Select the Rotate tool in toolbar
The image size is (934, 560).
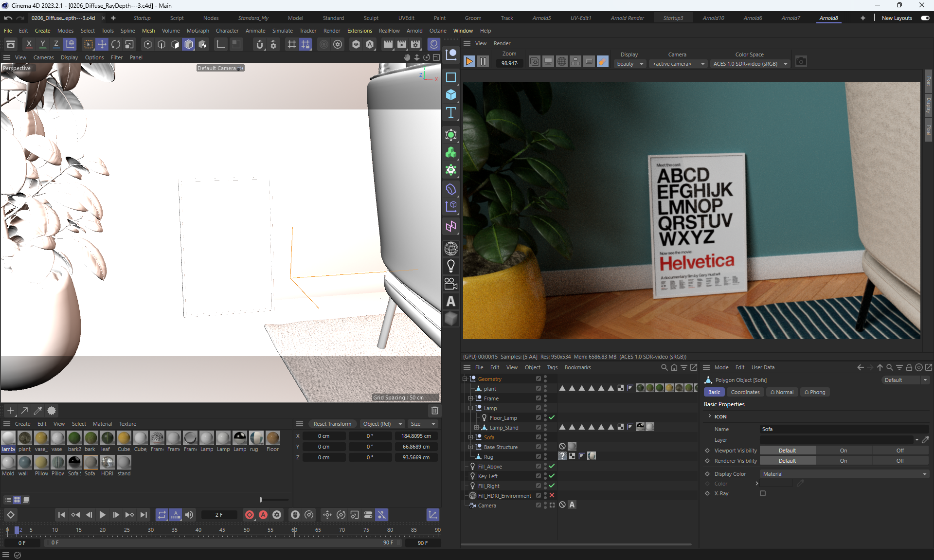(116, 45)
